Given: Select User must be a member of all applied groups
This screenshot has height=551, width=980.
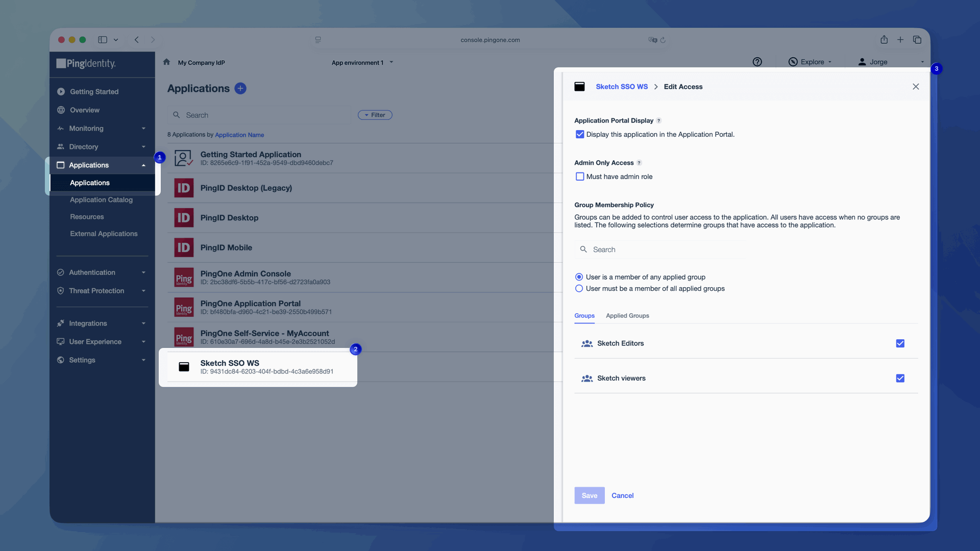Looking at the screenshot, I should (x=579, y=289).
